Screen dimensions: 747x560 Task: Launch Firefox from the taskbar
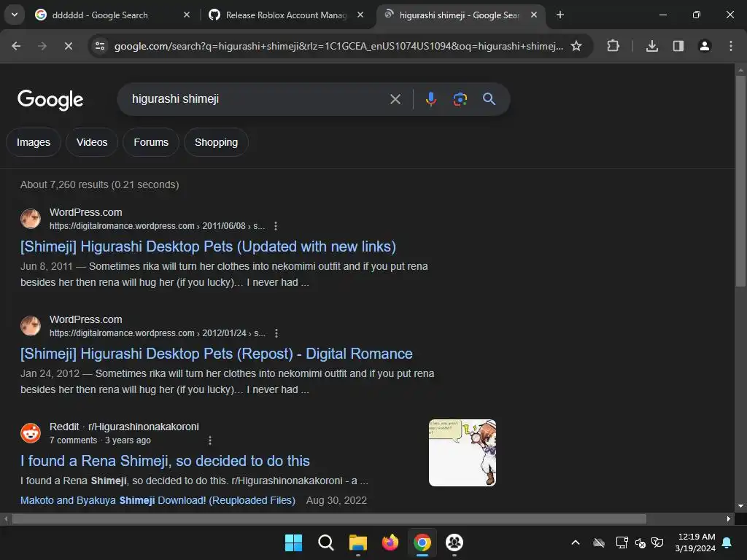coord(390,542)
